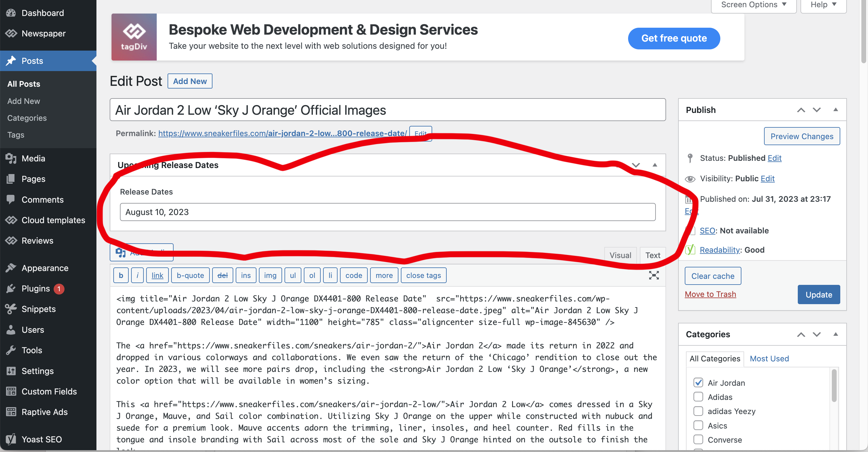Click the Media library icon
The height and width of the screenshot is (452, 868).
pos(11,158)
